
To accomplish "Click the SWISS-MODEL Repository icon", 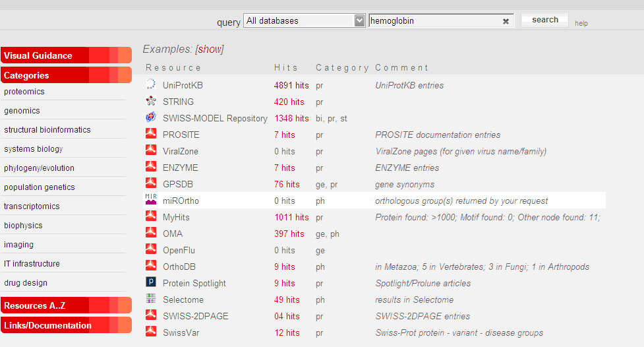I will tap(151, 117).
